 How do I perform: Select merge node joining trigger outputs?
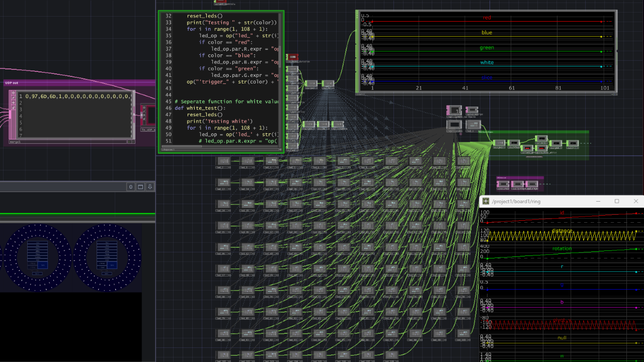[x=311, y=83]
